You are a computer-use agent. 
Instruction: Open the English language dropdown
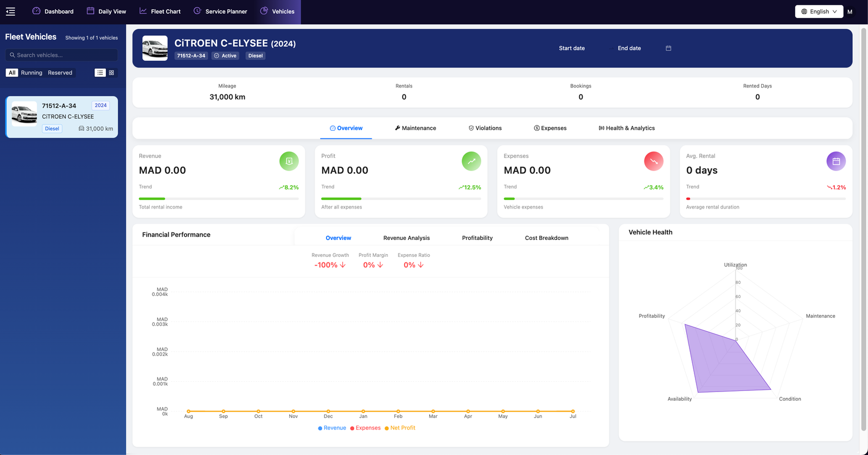coord(819,11)
